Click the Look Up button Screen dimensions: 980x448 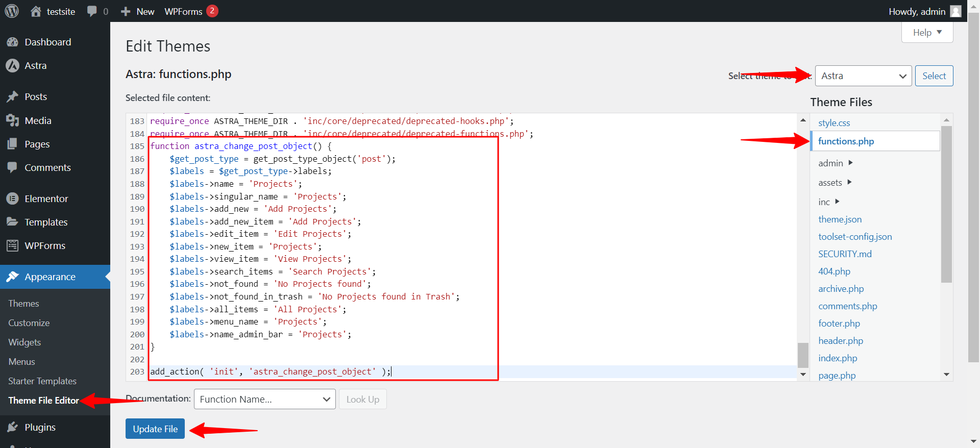[363, 399]
